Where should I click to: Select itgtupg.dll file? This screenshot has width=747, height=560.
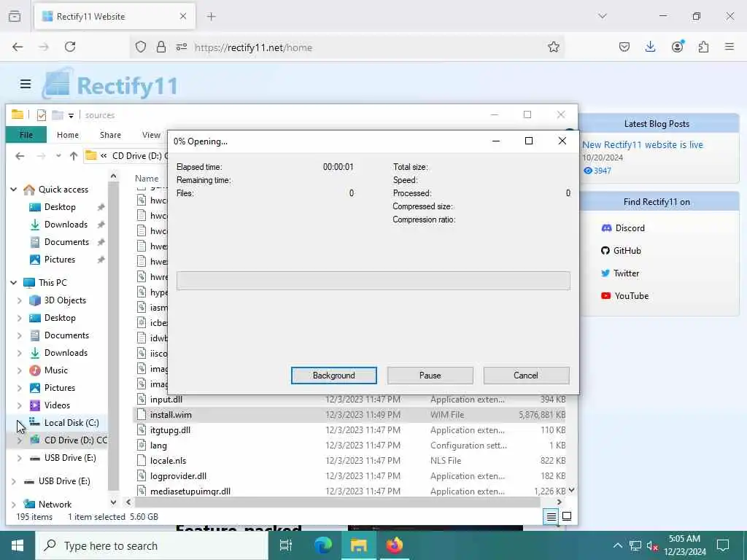tap(170, 430)
